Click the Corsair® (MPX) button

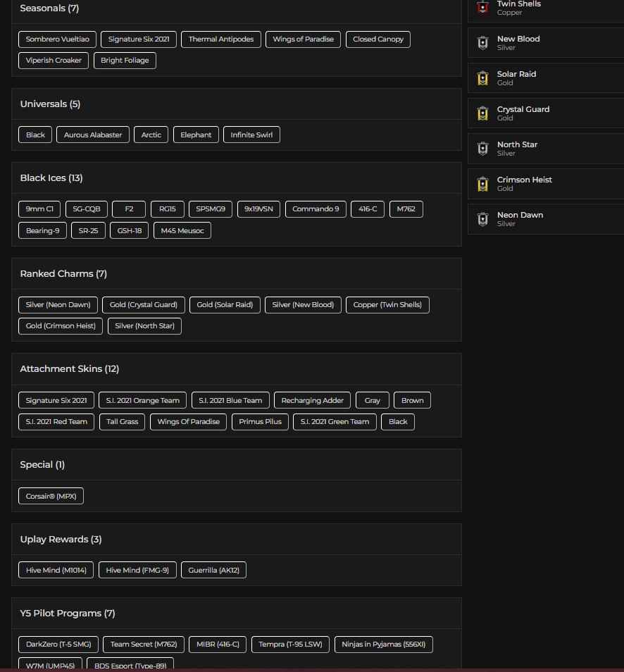[x=51, y=495]
